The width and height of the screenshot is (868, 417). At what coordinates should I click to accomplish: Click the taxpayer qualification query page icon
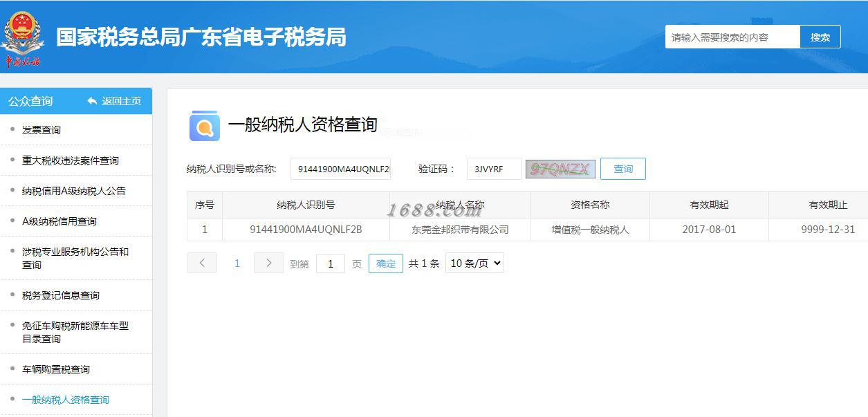tap(204, 126)
